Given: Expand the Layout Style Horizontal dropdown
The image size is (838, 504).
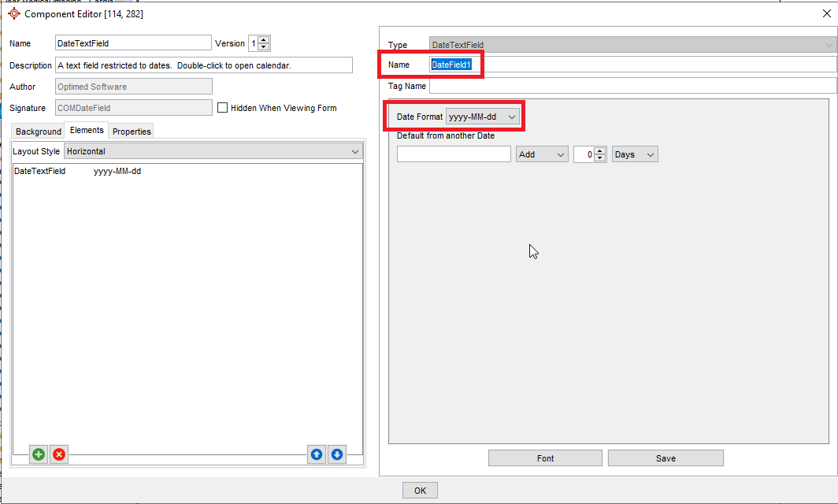Looking at the screenshot, I should click(x=213, y=151).
